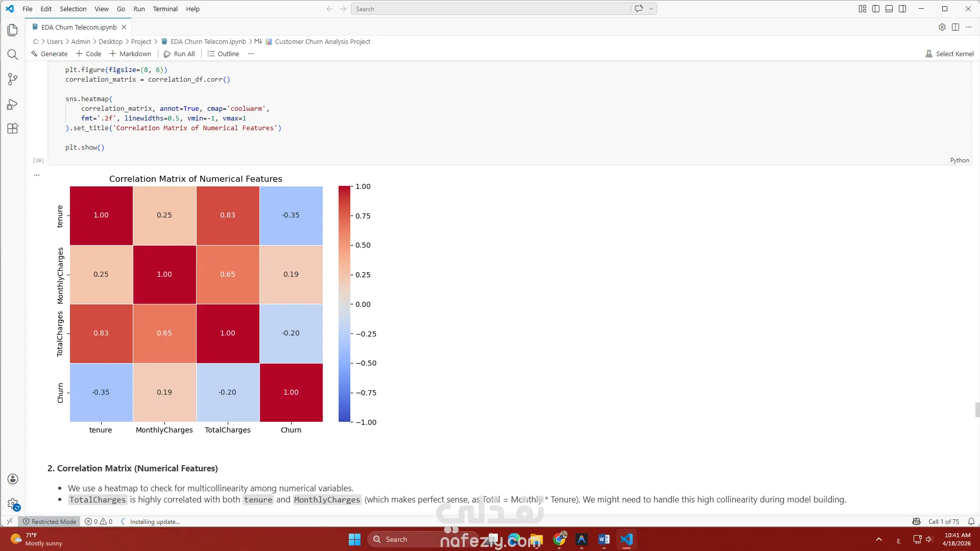Open Source Control view
The image size is (980, 551).
coord(13,79)
